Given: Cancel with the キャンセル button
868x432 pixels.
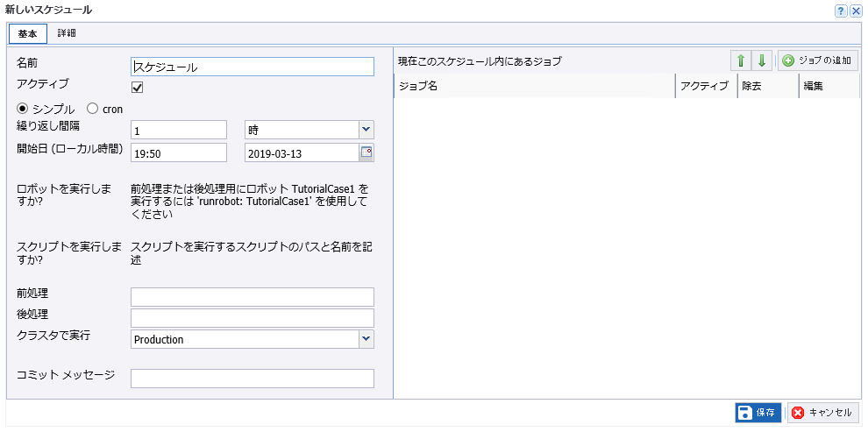Looking at the screenshot, I should click(x=823, y=412).
